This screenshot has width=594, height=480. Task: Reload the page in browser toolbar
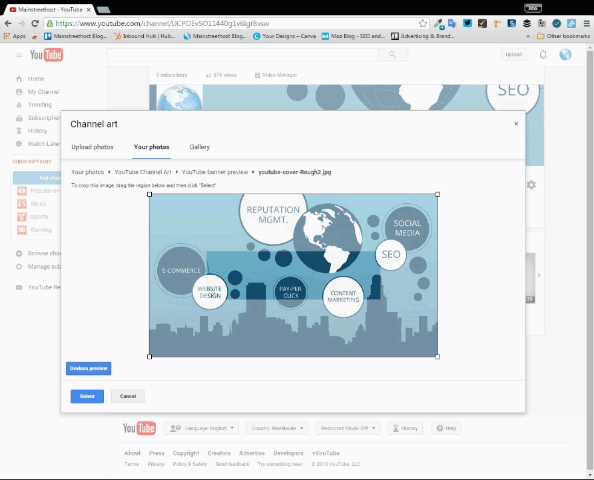(35, 23)
